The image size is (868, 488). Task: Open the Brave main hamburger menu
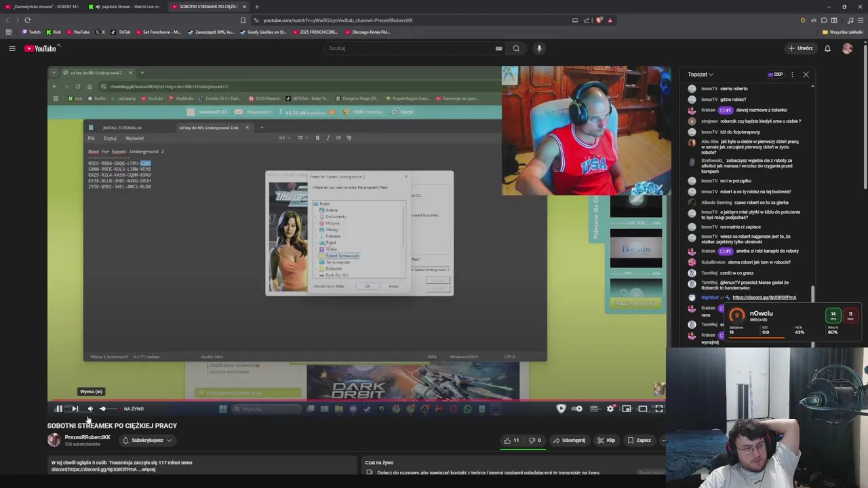point(859,20)
